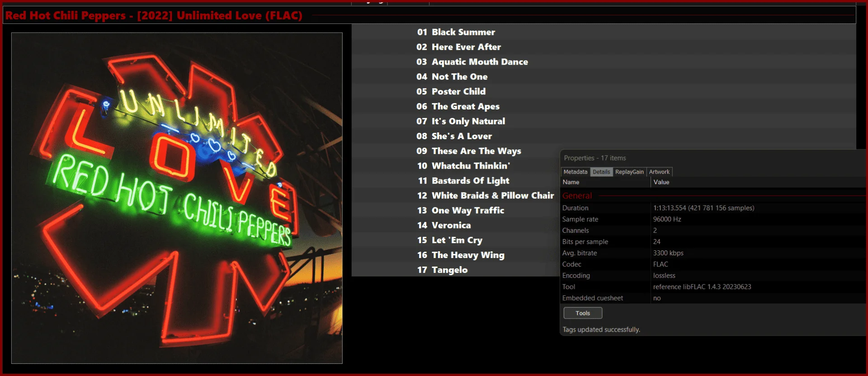The image size is (868, 376).
Task: Select track 03 Aquatic Mouth Dance
Action: [x=604, y=62]
